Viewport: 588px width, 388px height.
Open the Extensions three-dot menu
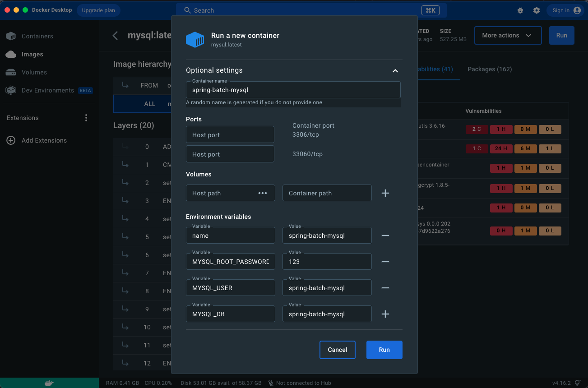[x=86, y=118]
